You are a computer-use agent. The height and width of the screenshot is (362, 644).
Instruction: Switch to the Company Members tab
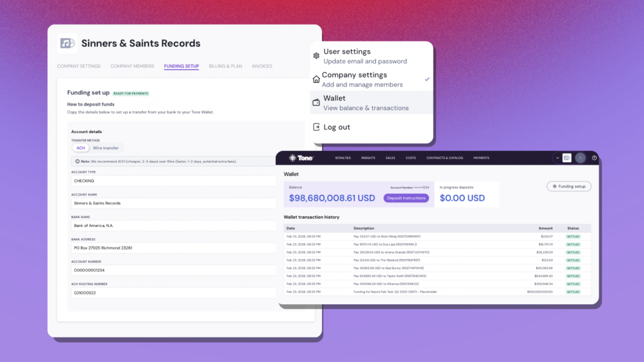pos(132,66)
